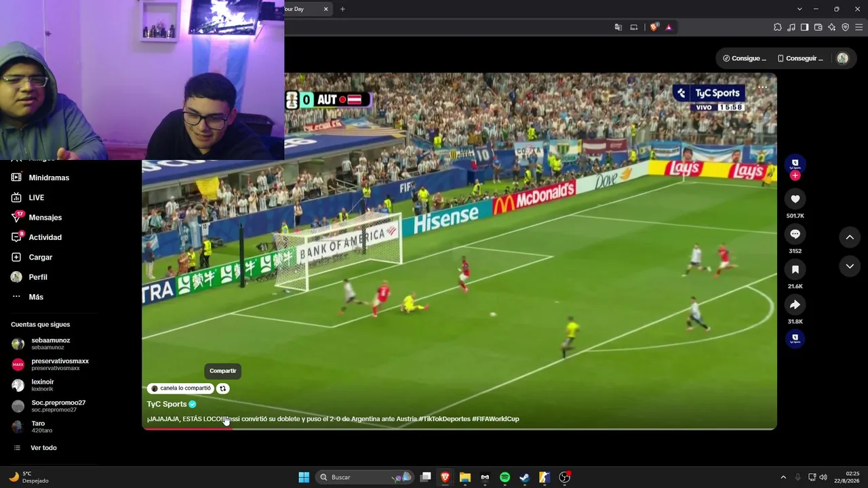
Task: Open TyC Sports sound disc thumbnail
Action: click(x=795, y=338)
